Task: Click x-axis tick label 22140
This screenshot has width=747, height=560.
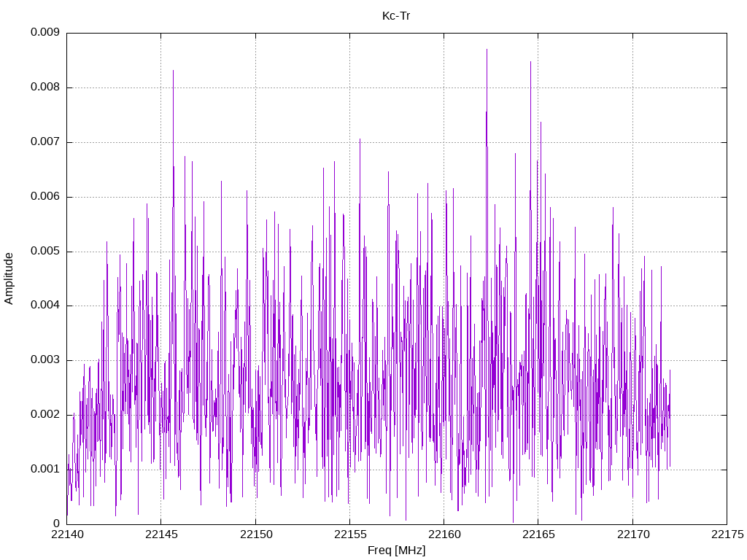Action: [67, 534]
